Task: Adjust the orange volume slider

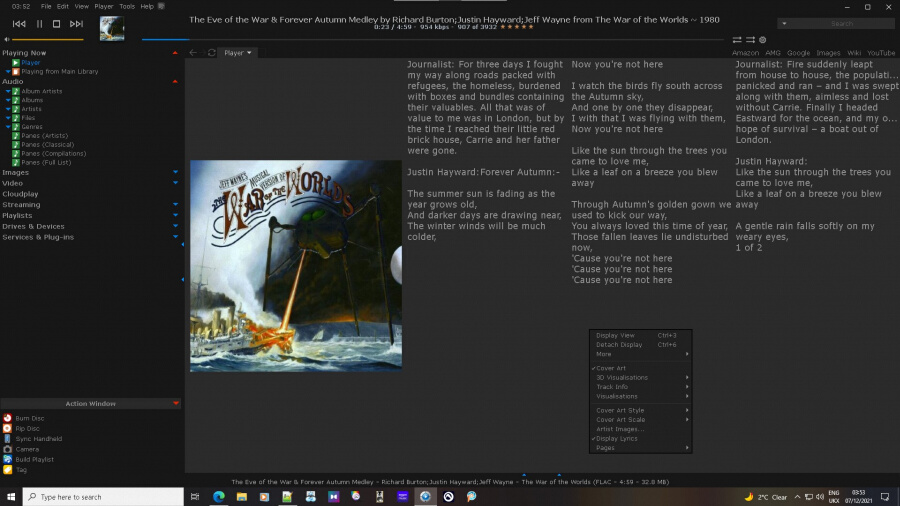Action: click(48, 39)
